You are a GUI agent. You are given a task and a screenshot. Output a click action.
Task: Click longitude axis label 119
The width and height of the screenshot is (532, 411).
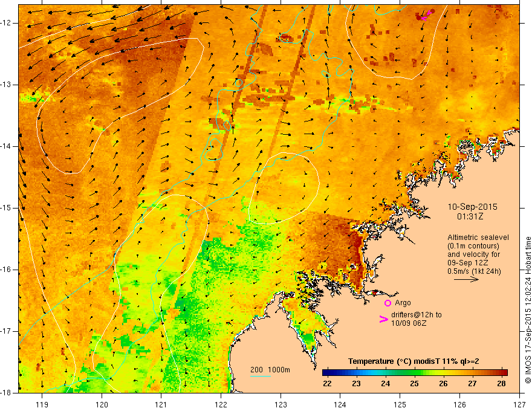pyautogui.click(x=42, y=404)
